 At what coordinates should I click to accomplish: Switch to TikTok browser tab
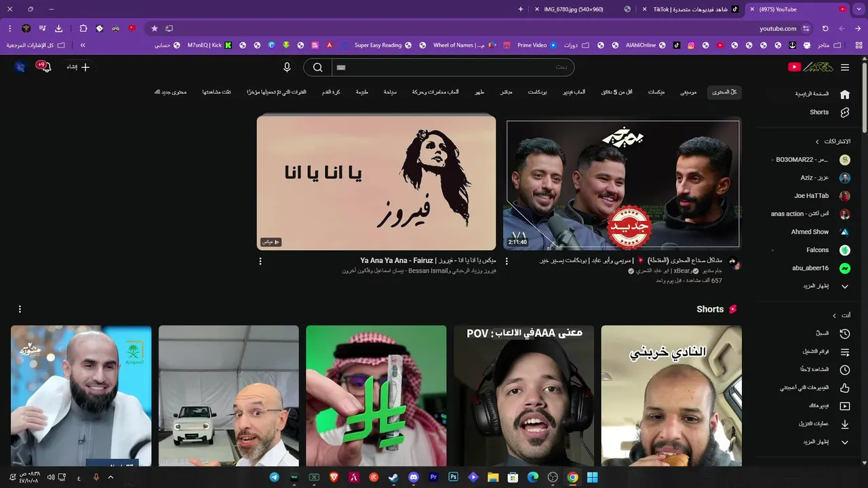point(690,9)
